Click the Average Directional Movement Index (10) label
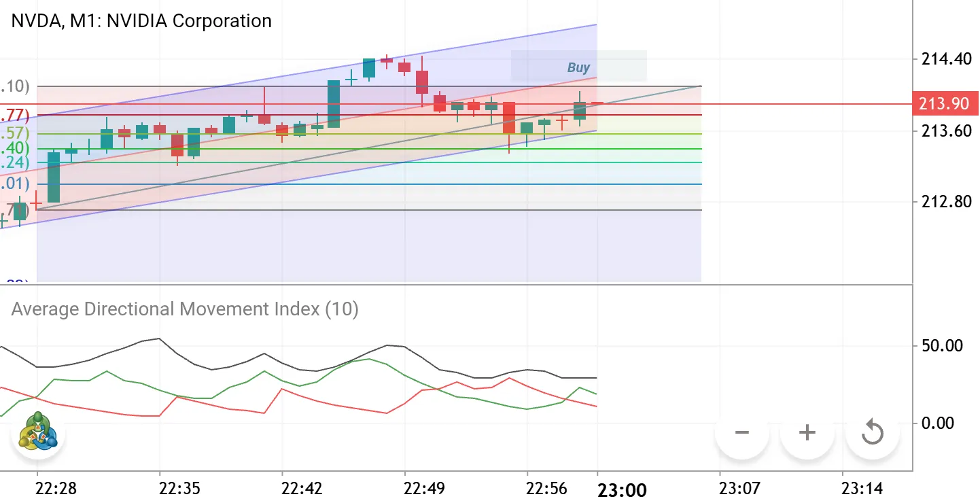 tap(185, 309)
